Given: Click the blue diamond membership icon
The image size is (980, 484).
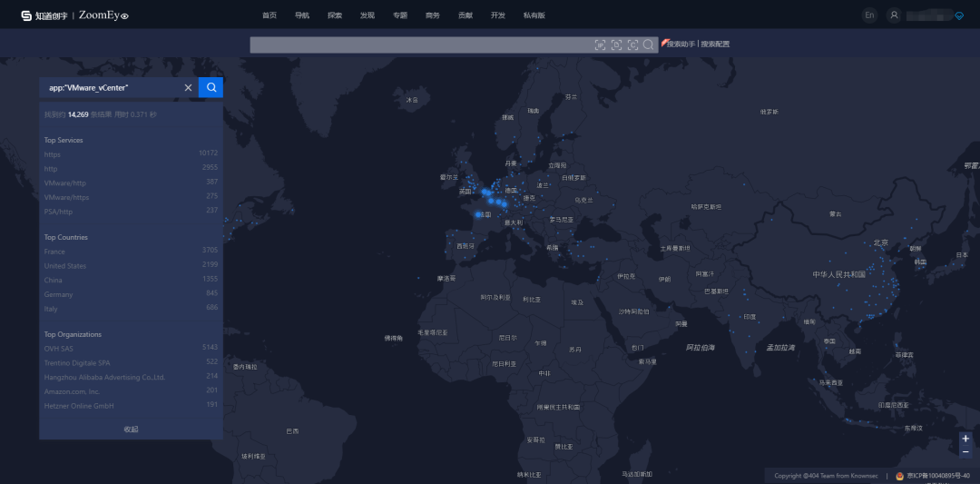Looking at the screenshot, I should tap(959, 16).
